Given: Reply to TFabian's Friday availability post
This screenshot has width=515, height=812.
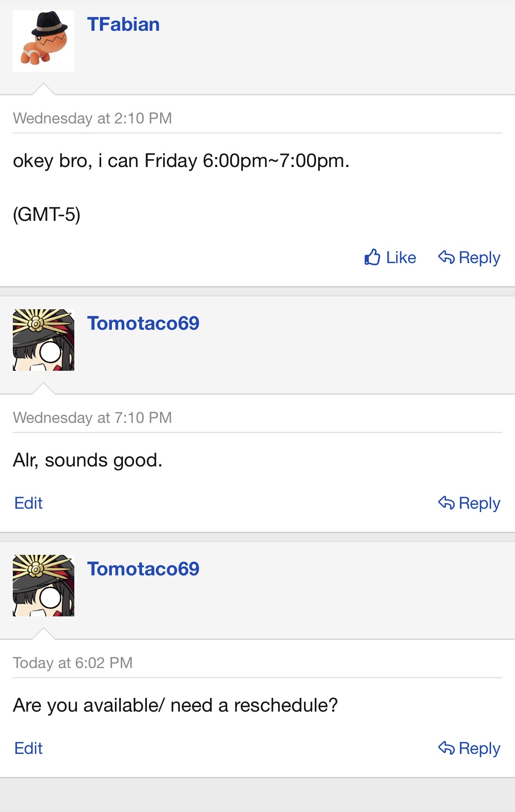Looking at the screenshot, I should (x=469, y=258).
